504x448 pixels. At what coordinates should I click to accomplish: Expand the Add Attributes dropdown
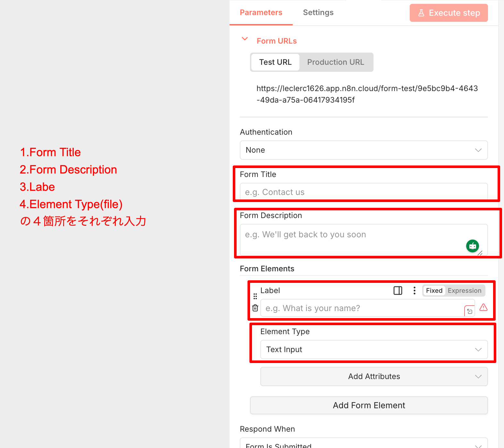click(x=374, y=376)
